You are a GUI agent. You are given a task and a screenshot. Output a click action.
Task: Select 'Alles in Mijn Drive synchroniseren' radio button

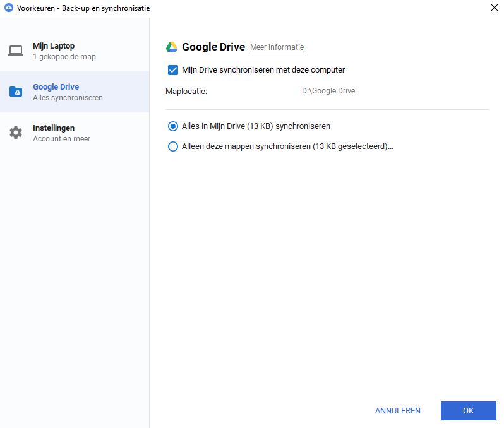point(173,126)
